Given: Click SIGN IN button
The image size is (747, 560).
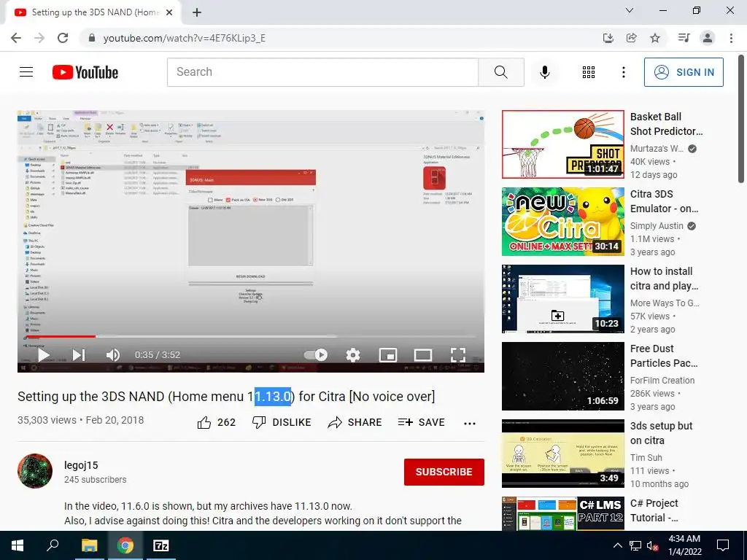Looking at the screenshot, I should [x=684, y=72].
